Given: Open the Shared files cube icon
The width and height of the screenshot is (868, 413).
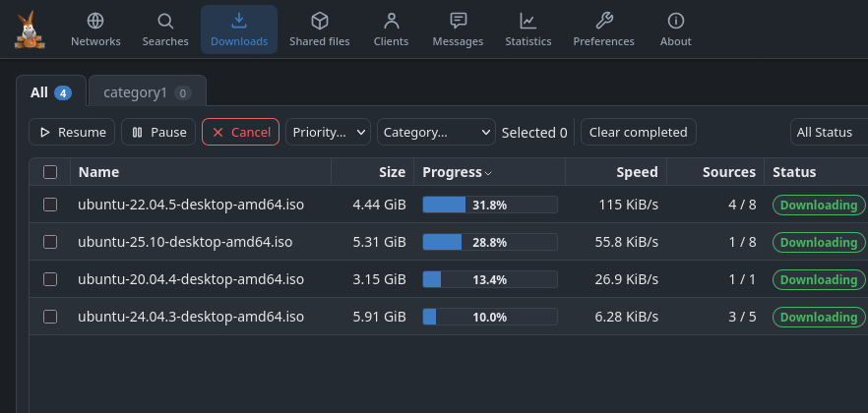Looking at the screenshot, I should click(320, 21).
